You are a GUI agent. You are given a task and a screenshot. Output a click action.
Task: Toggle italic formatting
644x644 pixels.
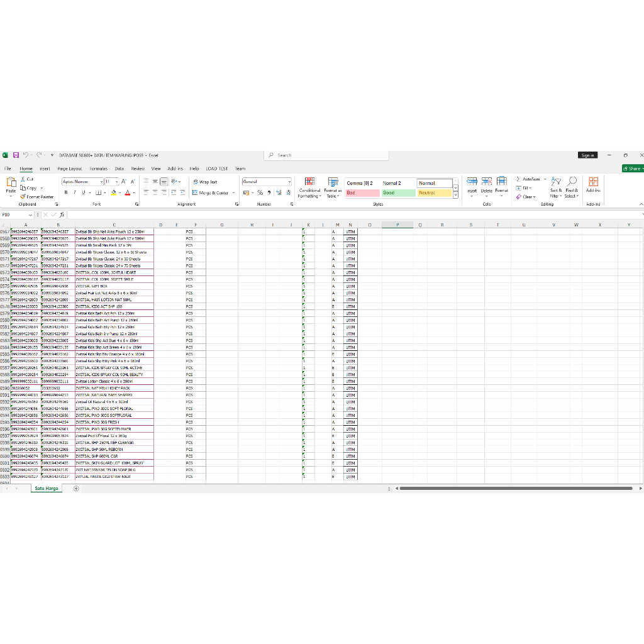[74, 192]
